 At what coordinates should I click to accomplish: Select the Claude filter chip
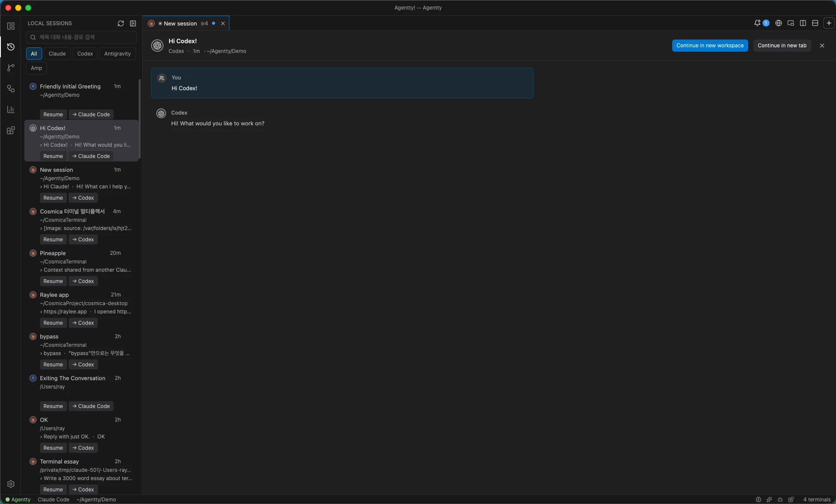57,54
